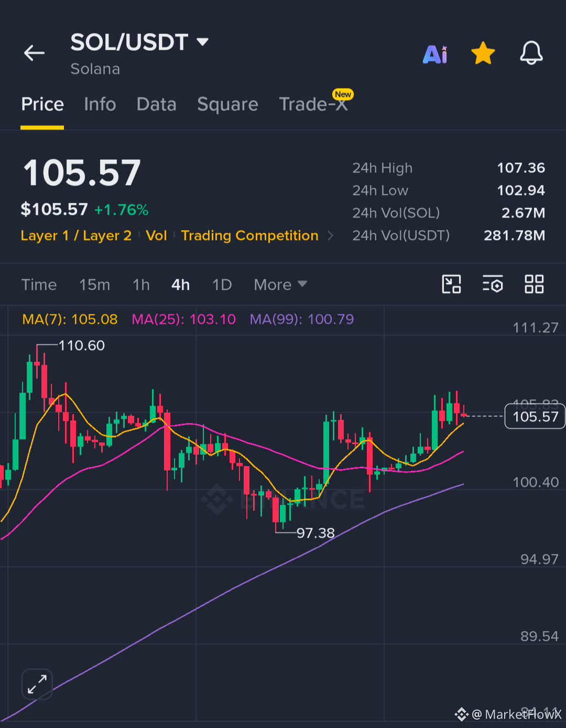Expand Trading Competition chevron
This screenshot has width=566, height=728.
tap(330, 236)
